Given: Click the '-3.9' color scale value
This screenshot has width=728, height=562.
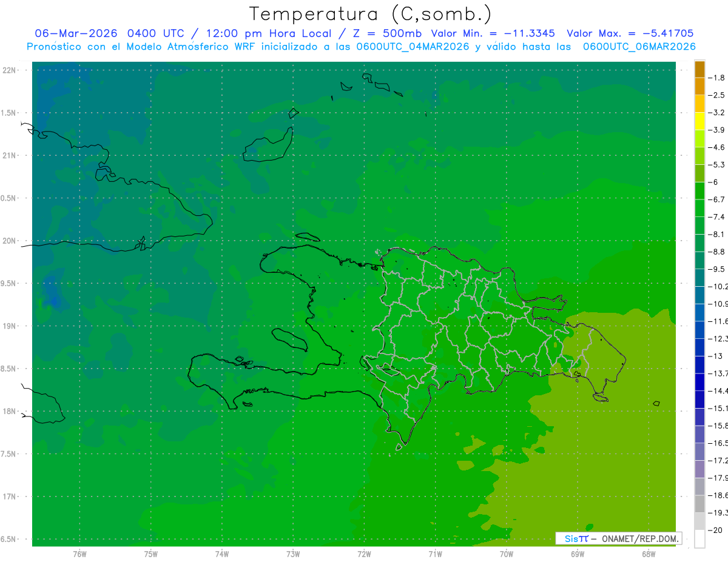Looking at the screenshot, I should pyautogui.click(x=717, y=130).
